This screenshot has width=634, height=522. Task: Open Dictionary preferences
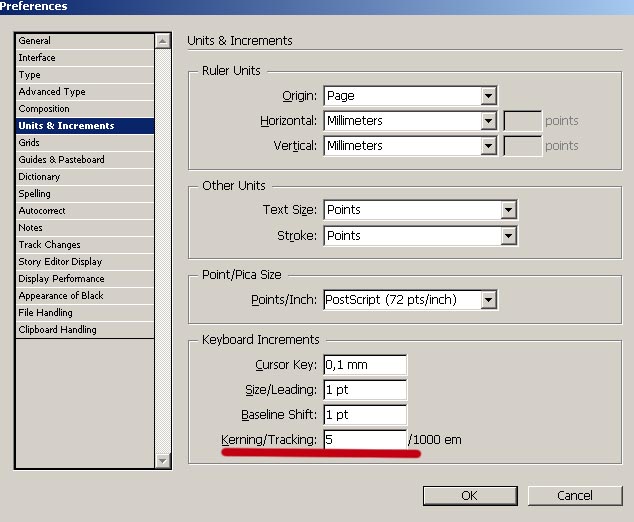pyautogui.click(x=85, y=177)
